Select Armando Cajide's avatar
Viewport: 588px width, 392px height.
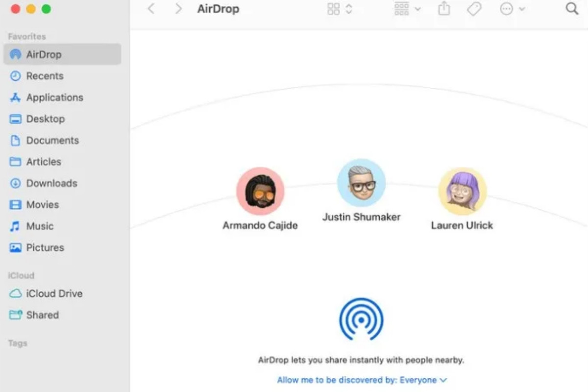click(260, 192)
